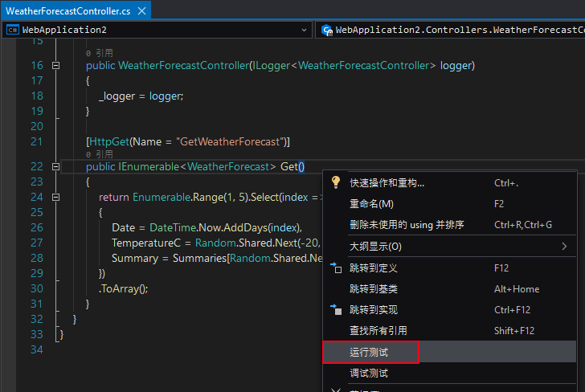Click the C# project icon beside WebApplication2
The height and width of the screenshot is (392, 585).
[x=13, y=30]
